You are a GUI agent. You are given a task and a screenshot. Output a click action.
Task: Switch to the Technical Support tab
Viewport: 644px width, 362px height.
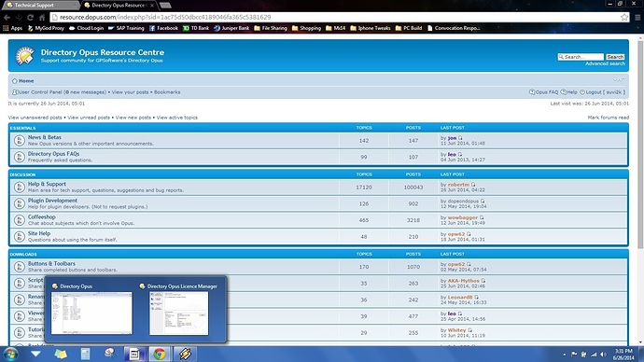click(40, 6)
